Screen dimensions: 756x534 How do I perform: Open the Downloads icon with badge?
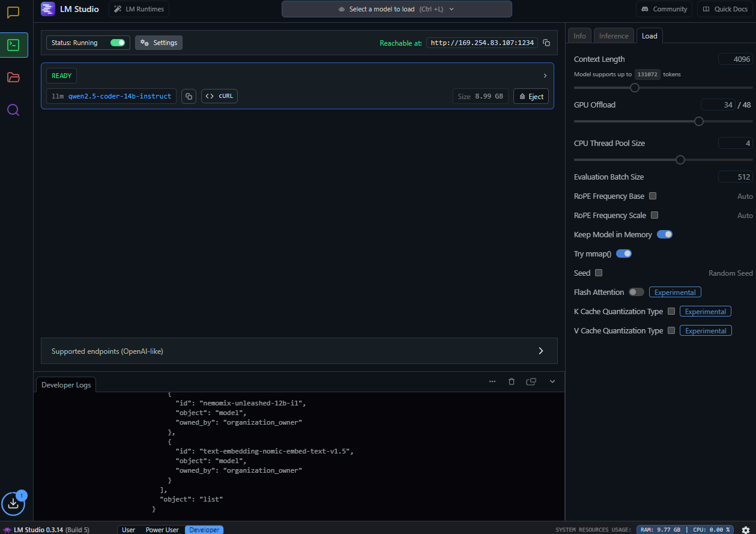[x=14, y=503]
